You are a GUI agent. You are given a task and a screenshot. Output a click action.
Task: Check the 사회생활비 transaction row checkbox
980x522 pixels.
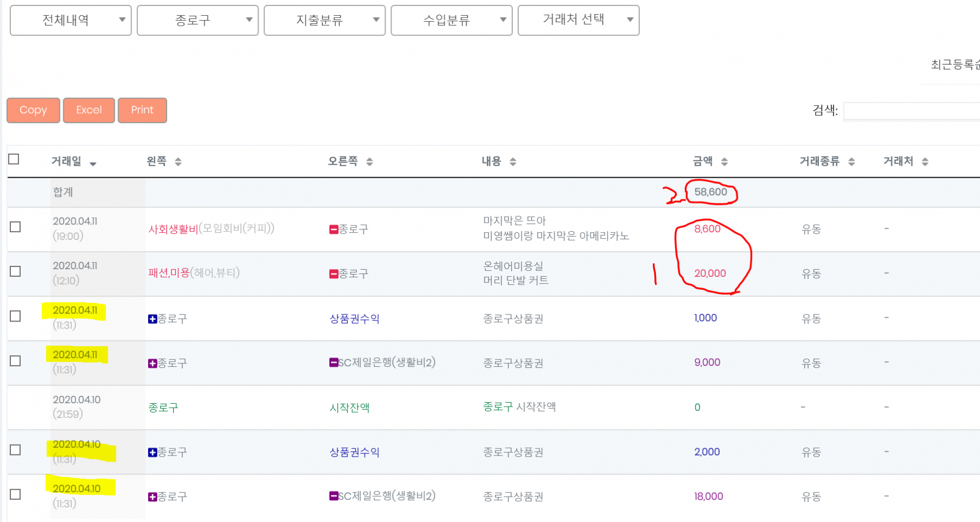click(x=15, y=227)
